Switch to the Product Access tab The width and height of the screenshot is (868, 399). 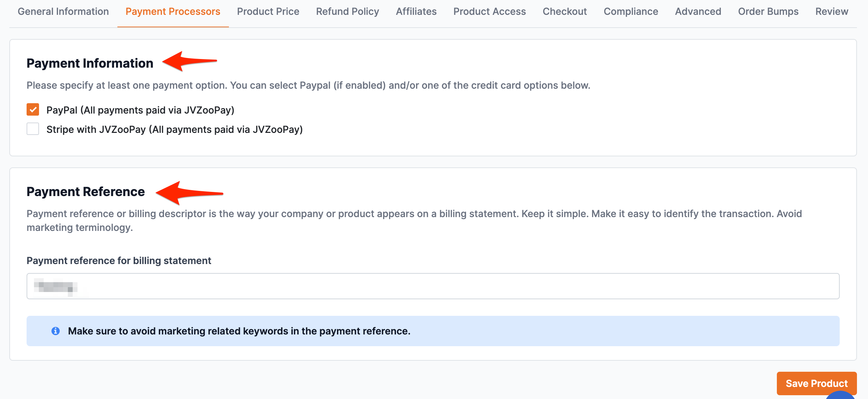pyautogui.click(x=490, y=12)
